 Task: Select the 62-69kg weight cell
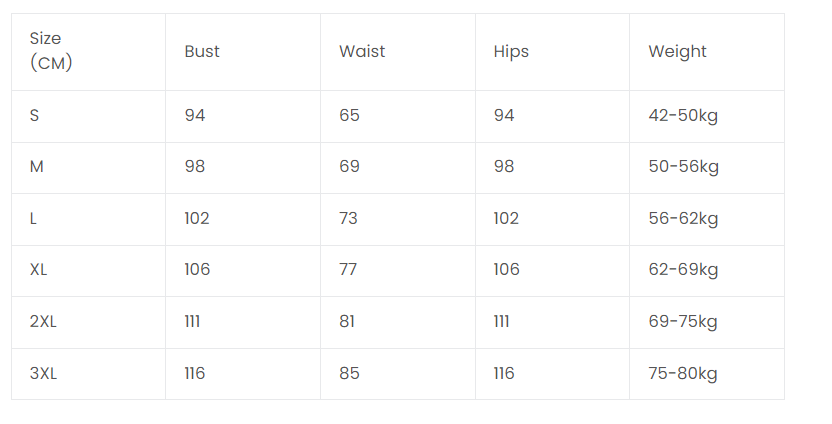[x=683, y=270]
